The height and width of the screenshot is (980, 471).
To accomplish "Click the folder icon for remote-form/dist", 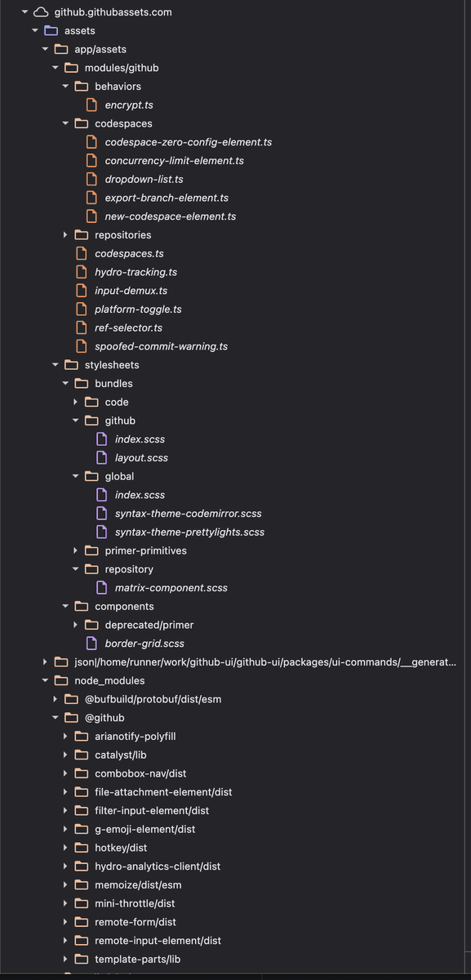I will pyautogui.click(x=81, y=922).
